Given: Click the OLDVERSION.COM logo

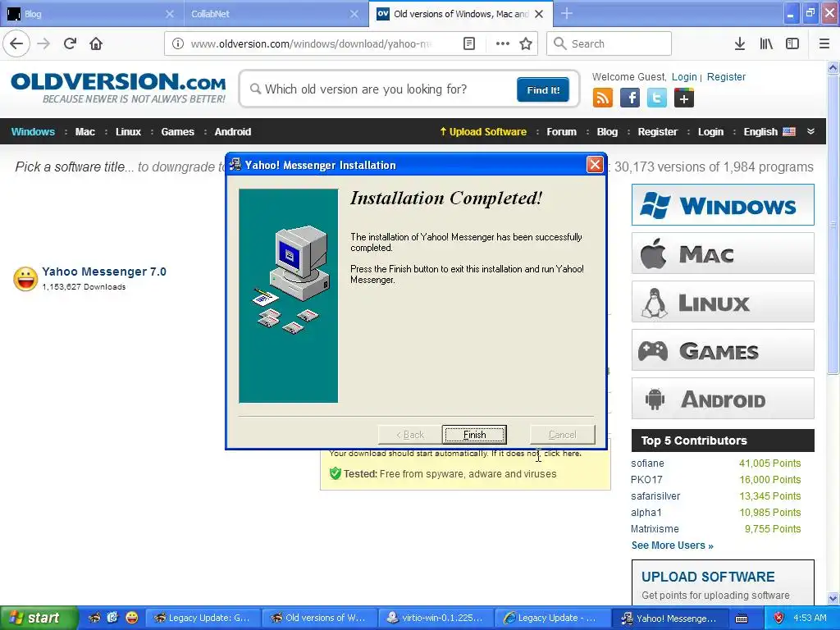Looking at the screenshot, I should (x=118, y=87).
